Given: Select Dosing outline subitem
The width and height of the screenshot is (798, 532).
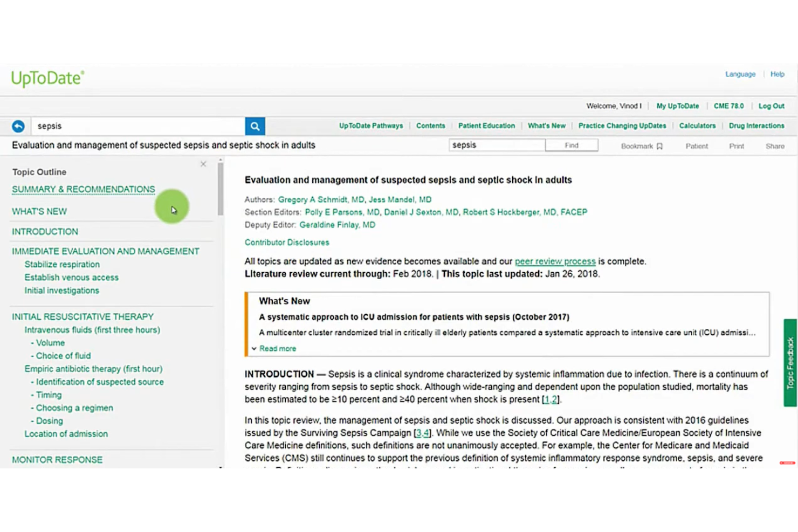Looking at the screenshot, I should (49, 421).
